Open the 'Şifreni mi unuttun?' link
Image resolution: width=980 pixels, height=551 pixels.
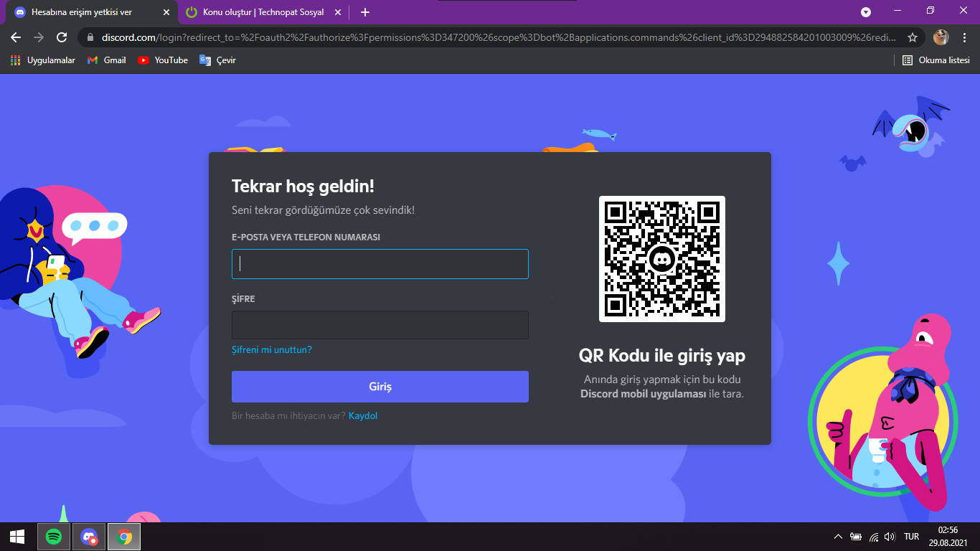point(272,350)
